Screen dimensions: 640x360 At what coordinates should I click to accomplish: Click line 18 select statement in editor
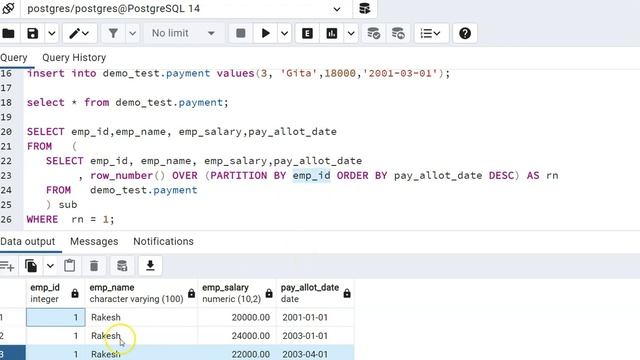(127, 102)
